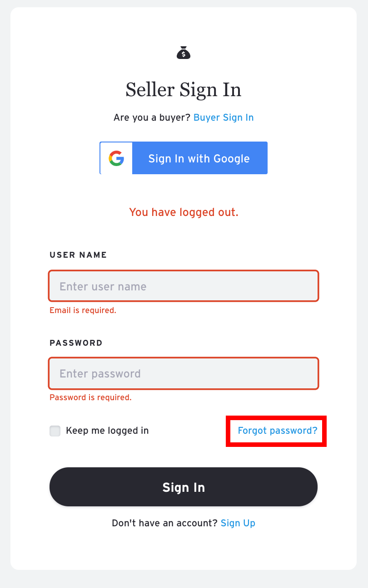Image resolution: width=368 pixels, height=588 pixels.
Task: Toggle the Keep me logged in checkbox off
Action: click(x=55, y=431)
